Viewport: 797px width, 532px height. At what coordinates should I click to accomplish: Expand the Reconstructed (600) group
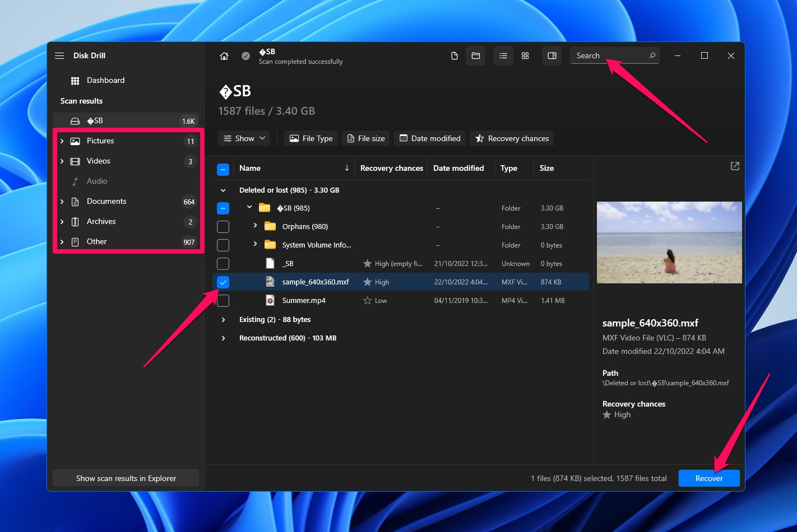(223, 338)
